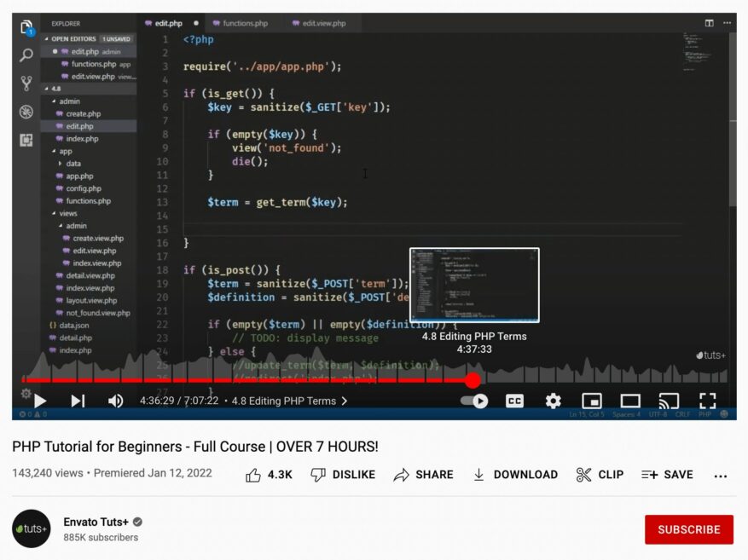Switch to theater mode
The height and width of the screenshot is (560, 748).
(629, 401)
